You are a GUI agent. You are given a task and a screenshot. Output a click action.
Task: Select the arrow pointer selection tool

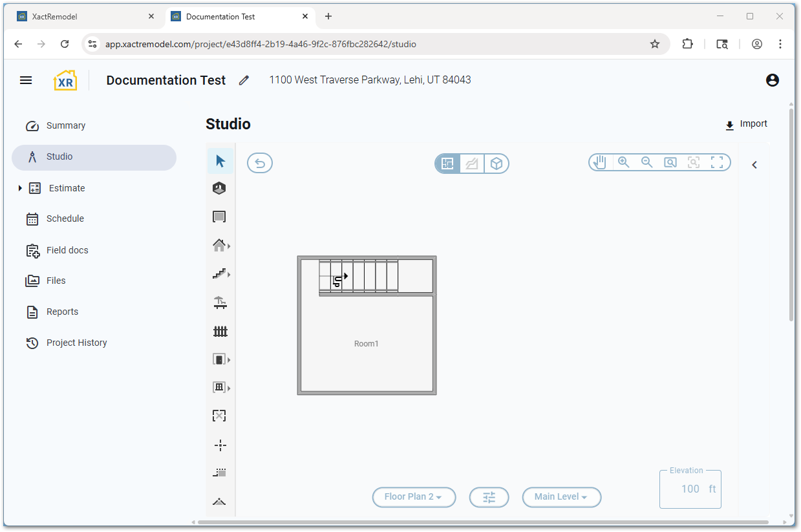(x=220, y=161)
